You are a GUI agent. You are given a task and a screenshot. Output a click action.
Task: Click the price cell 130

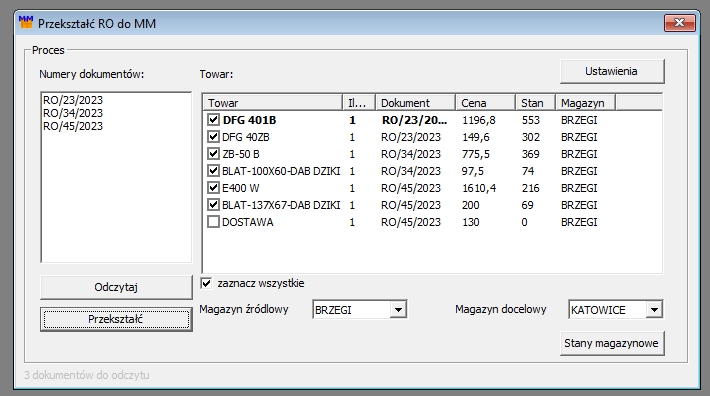tap(470, 222)
